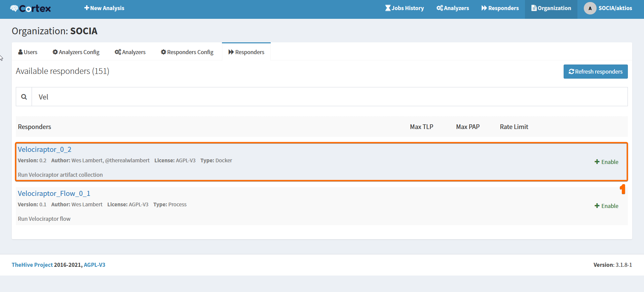The image size is (644, 292).
Task: Click the 'Type: Docker' text
Action: point(216,161)
